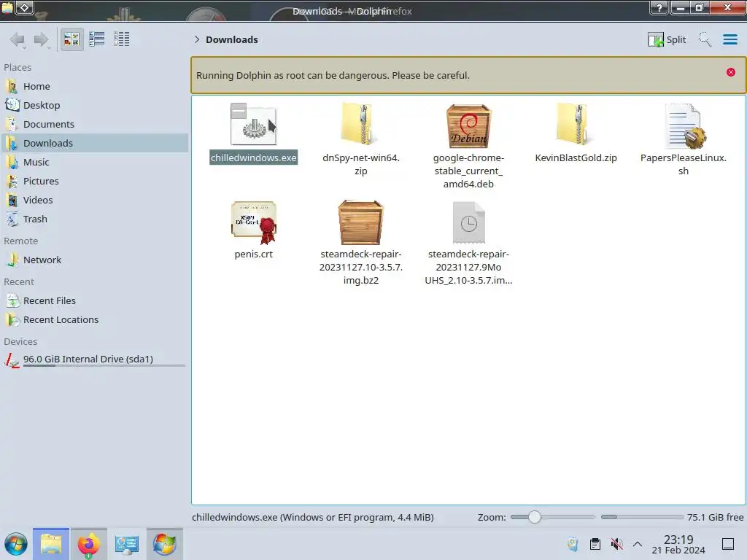Select dnSpy-net-win64.zip archive icon
747x560 pixels.
(x=360, y=125)
